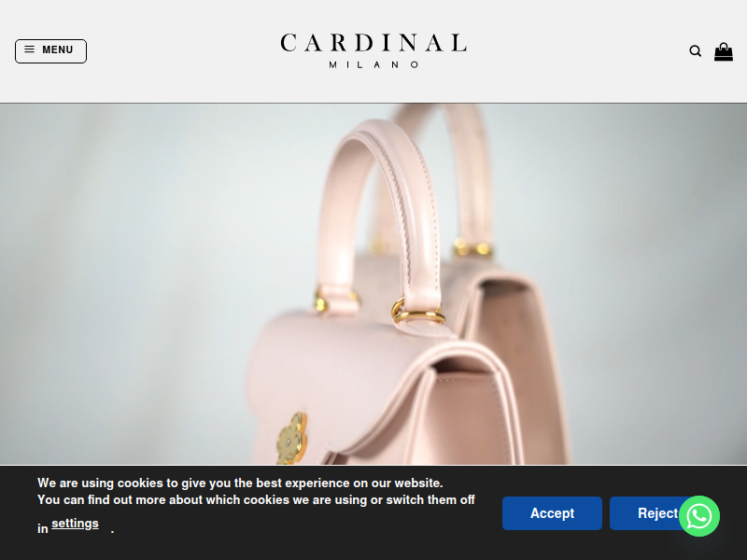The width and height of the screenshot is (747, 560).
Task: Click the pink handbag hero video
Action: (373, 284)
